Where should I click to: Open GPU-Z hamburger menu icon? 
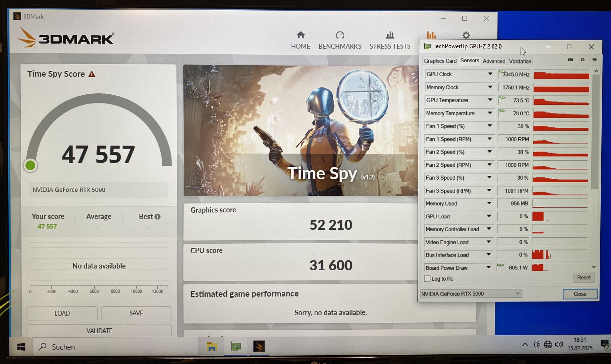pos(594,60)
